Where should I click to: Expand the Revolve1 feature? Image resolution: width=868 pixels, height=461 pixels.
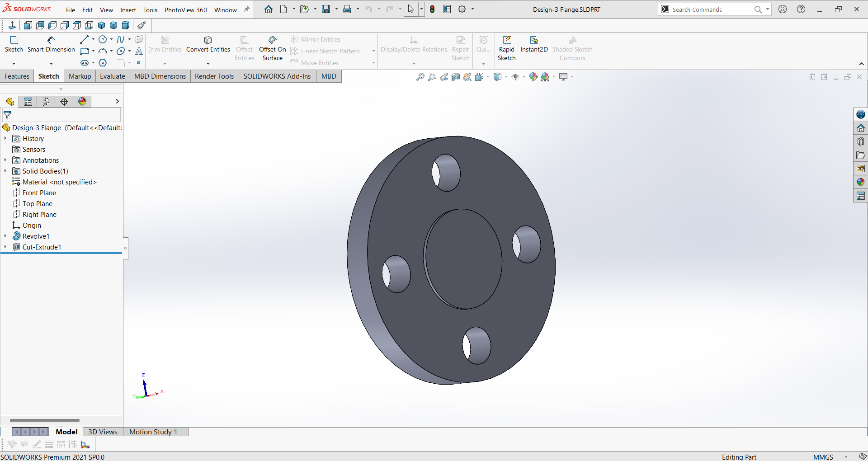click(5, 236)
